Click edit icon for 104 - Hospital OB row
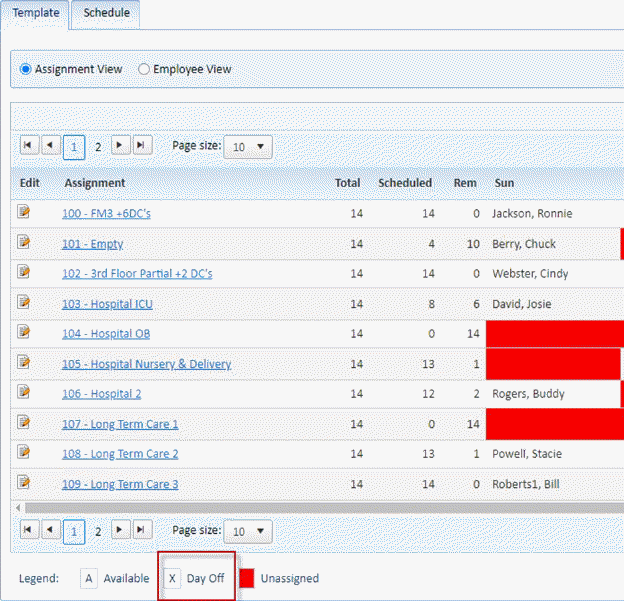624x601 pixels. pos(25,332)
